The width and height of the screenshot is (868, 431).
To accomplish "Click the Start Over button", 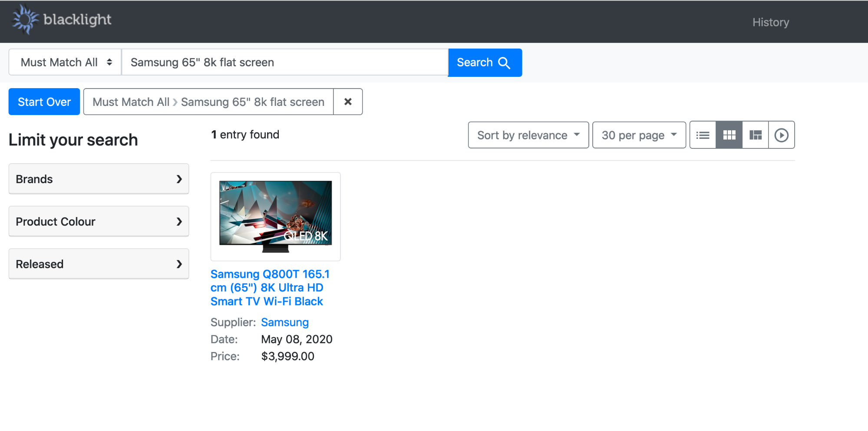I will point(44,102).
